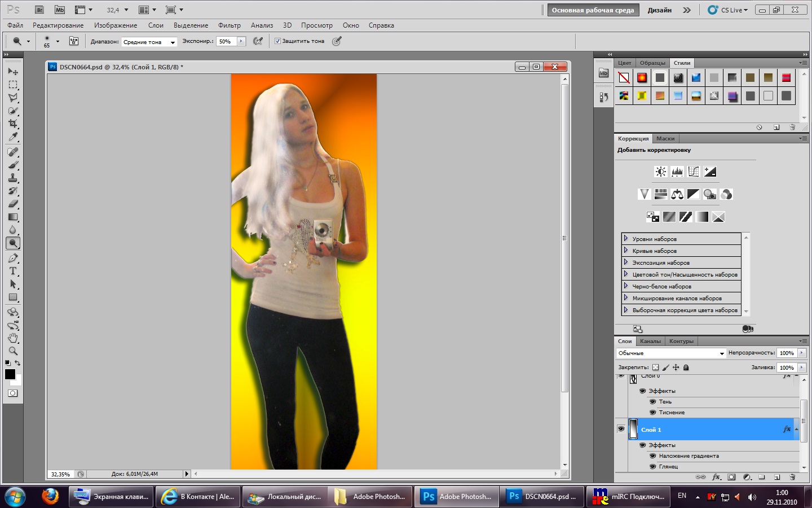Pick the Clone Stamp tool
The height and width of the screenshot is (508, 812).
click(13, 178)
